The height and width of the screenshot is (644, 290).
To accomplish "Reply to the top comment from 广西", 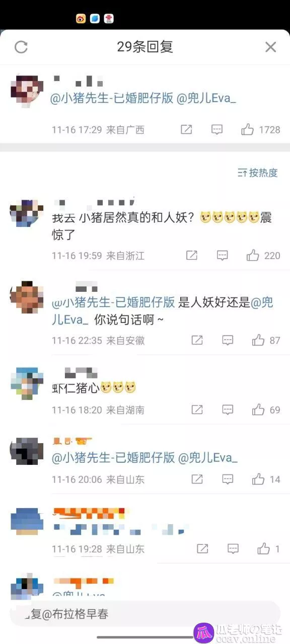I will click(217, 130).
